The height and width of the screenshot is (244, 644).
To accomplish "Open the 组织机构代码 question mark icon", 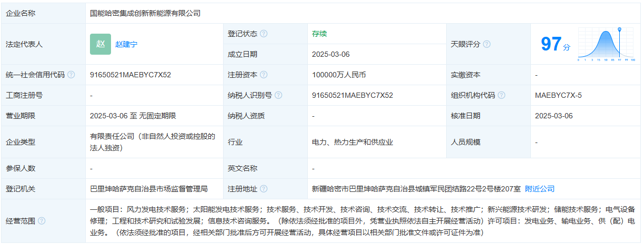I will coord(501,95).
